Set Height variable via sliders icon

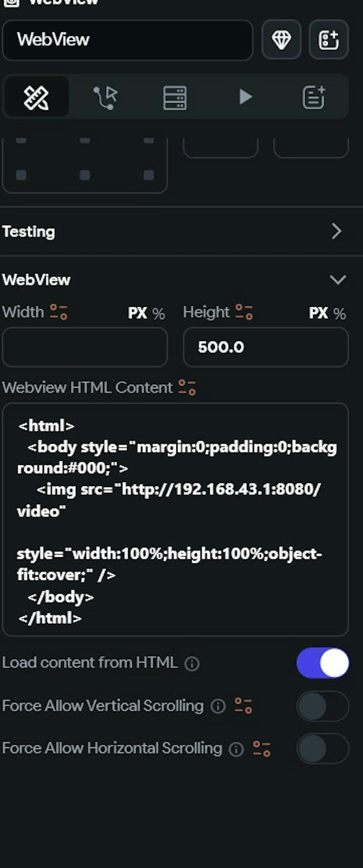point(244,312)
